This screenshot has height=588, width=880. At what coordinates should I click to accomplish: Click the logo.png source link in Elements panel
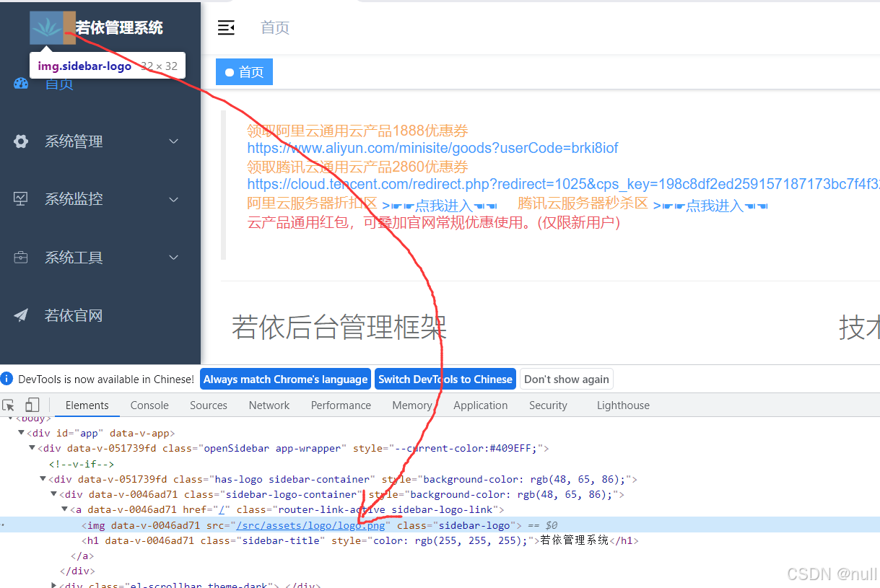coord(311,525)
